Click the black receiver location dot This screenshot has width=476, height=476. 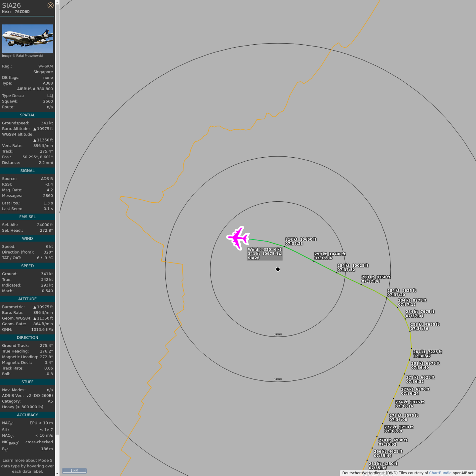coord(278,269)
